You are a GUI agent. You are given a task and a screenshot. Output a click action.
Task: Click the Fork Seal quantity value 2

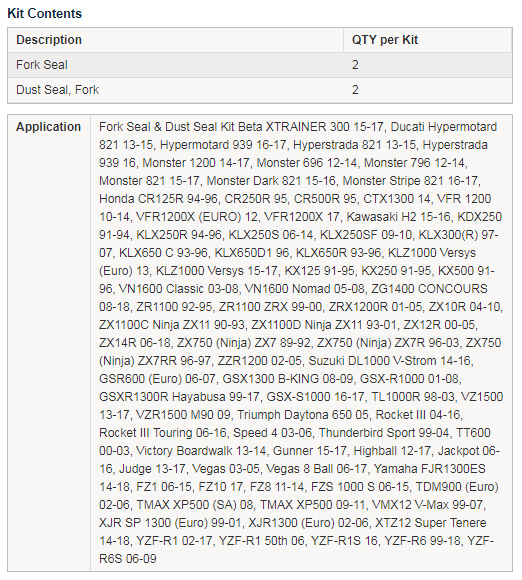[355, 65]
